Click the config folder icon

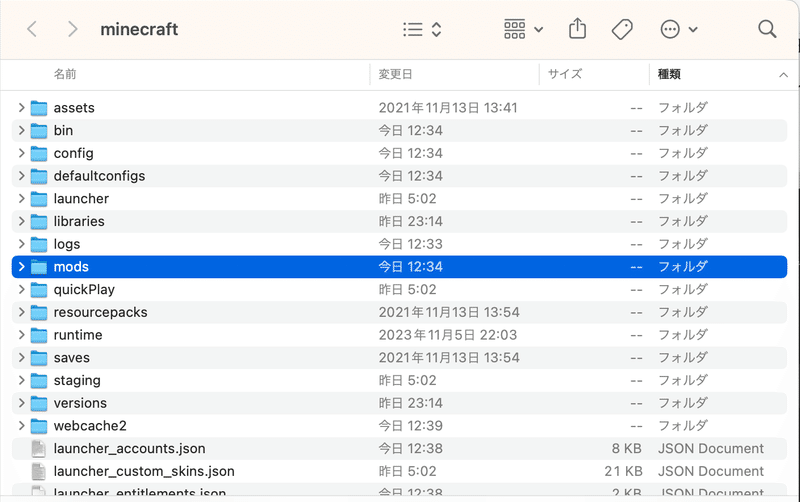[x=39, y=154]
